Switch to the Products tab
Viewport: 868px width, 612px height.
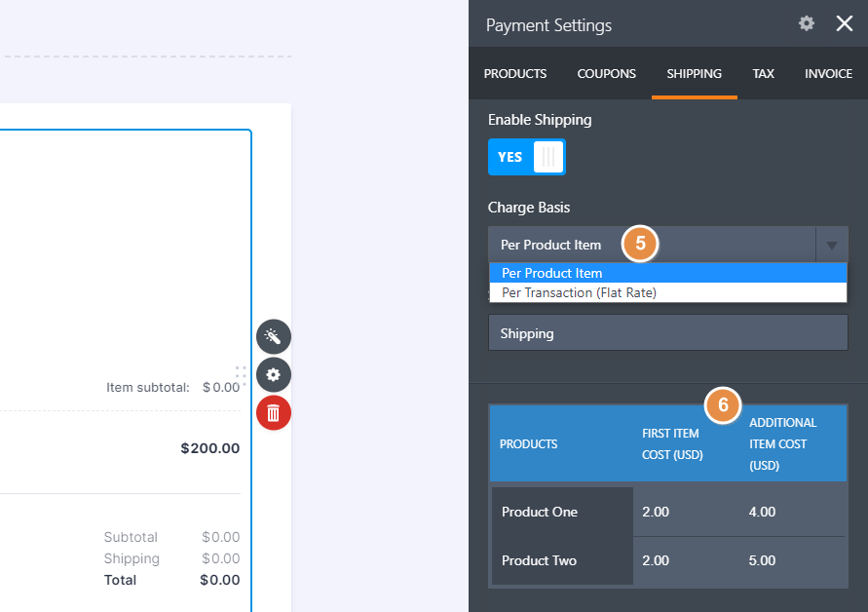tap(515, 74)
